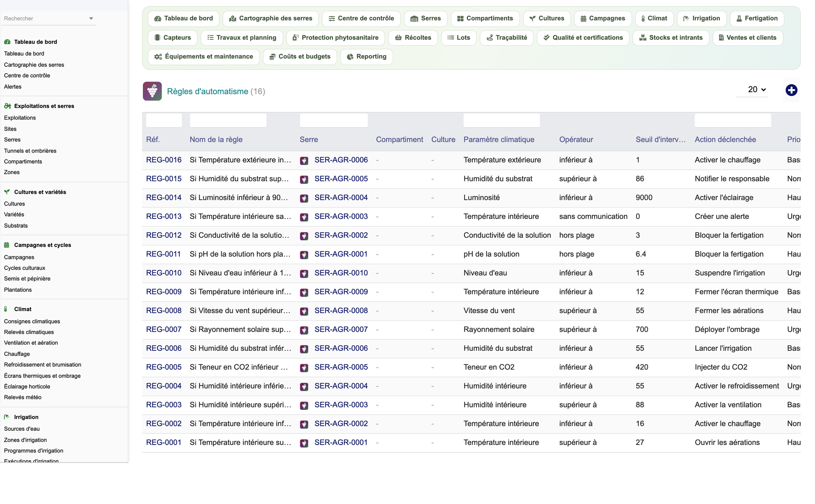Switch to Centre de contrôle tab
This screenshot has width=815, height=504.
[361, 18]
